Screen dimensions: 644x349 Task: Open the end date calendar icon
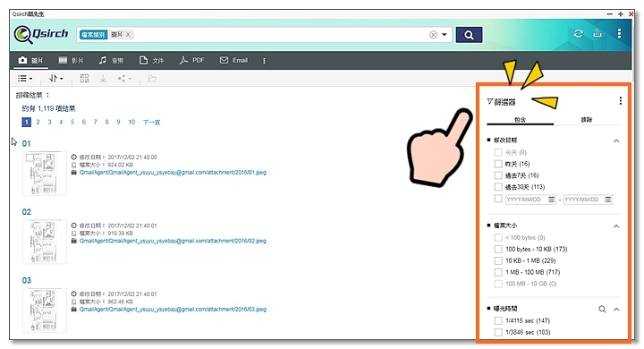(x=608, y=200)
